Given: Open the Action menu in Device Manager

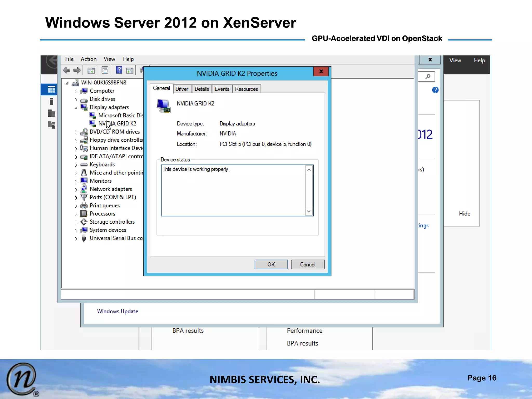Looking at the screenshot, I should 89,59.
